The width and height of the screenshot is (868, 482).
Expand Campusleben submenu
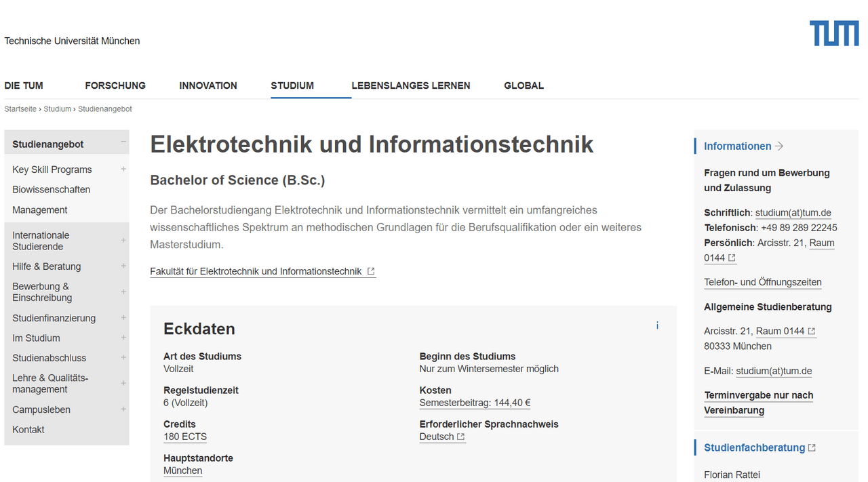pyautogui.click(x=123, y=409)
